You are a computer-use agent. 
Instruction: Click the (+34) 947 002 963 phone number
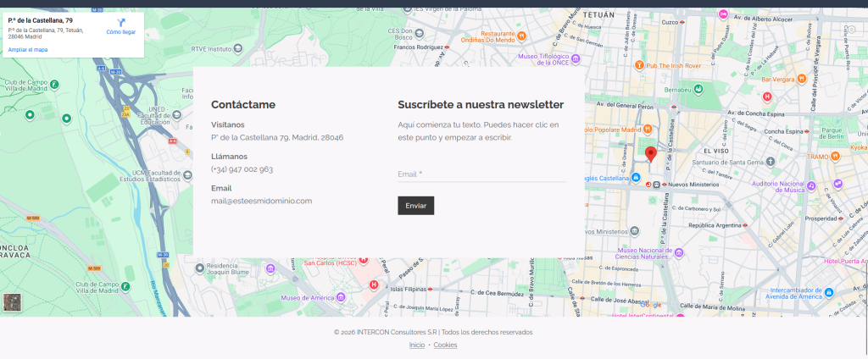click(x=242, y=169)
